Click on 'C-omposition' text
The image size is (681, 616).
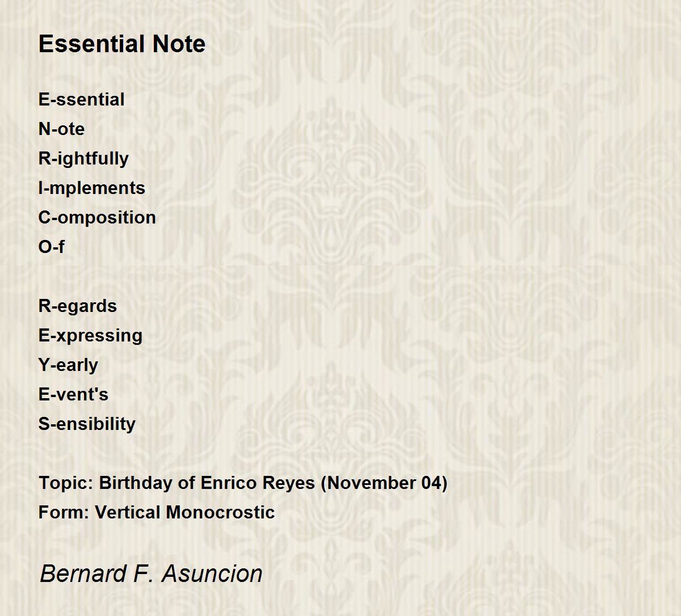click(97, 218)
